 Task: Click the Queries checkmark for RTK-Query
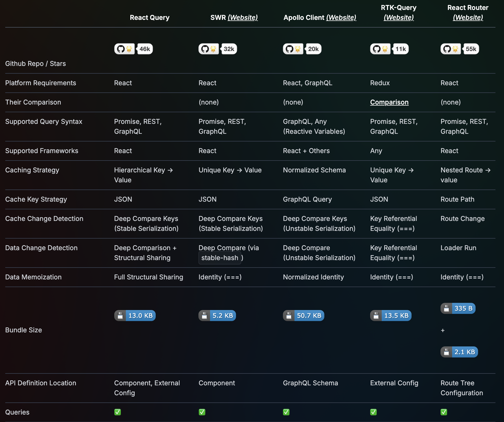click(373, 412)
